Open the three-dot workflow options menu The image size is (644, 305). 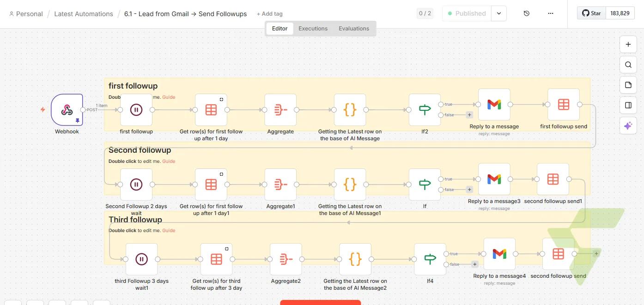coord(551,13)
